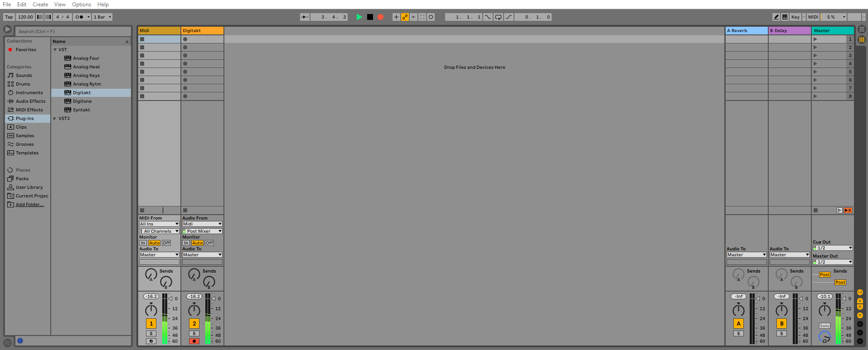Click the Digitakt track Send A knob
Screen dimensions: 868x350
tap(194, 274)
